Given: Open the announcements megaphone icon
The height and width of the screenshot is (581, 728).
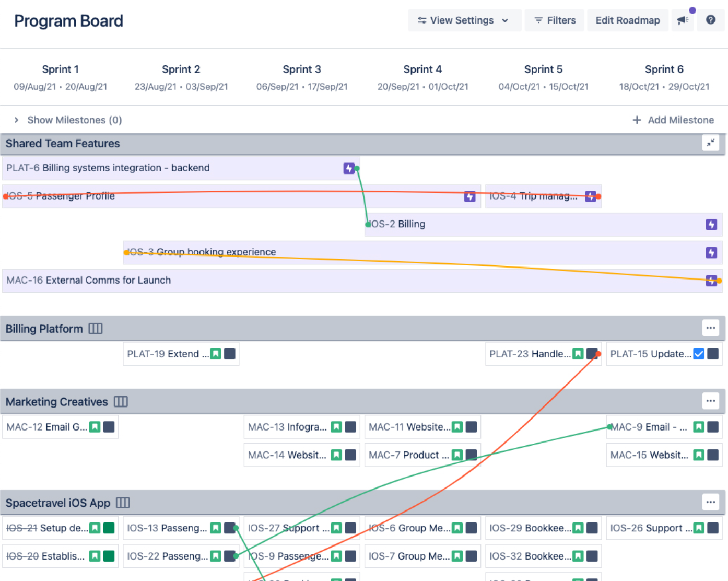Looking at the screenshot, I should pos(683,20).
